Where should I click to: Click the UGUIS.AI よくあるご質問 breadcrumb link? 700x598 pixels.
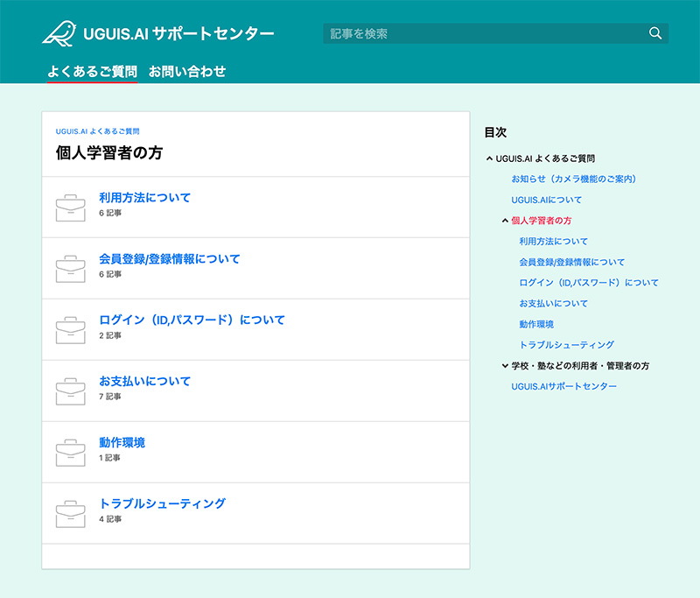pos(97,131)
